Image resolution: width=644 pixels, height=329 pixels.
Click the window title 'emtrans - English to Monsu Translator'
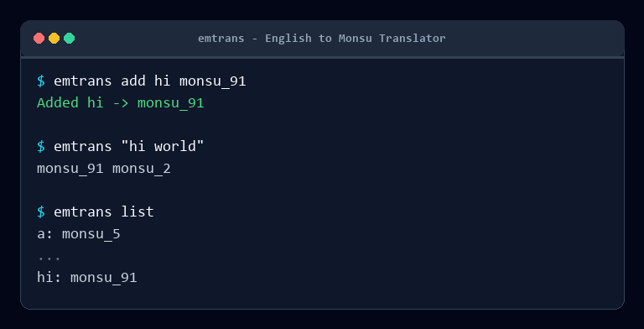322,39
